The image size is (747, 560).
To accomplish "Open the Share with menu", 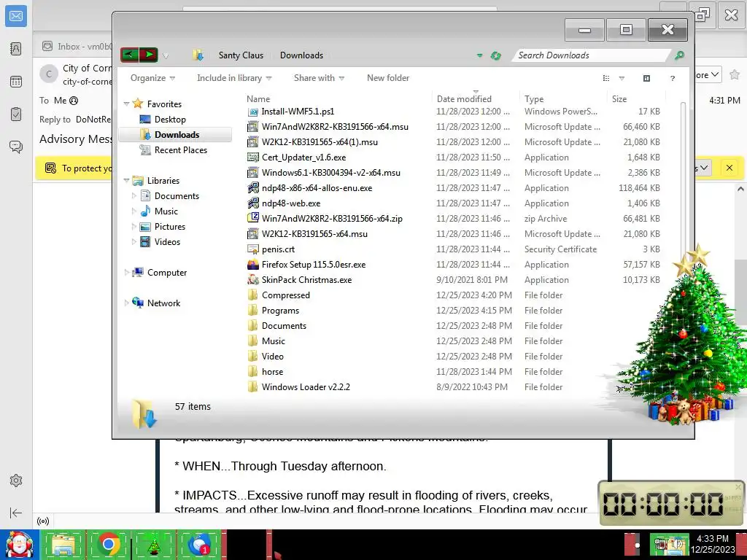I will tap(319, 78).
